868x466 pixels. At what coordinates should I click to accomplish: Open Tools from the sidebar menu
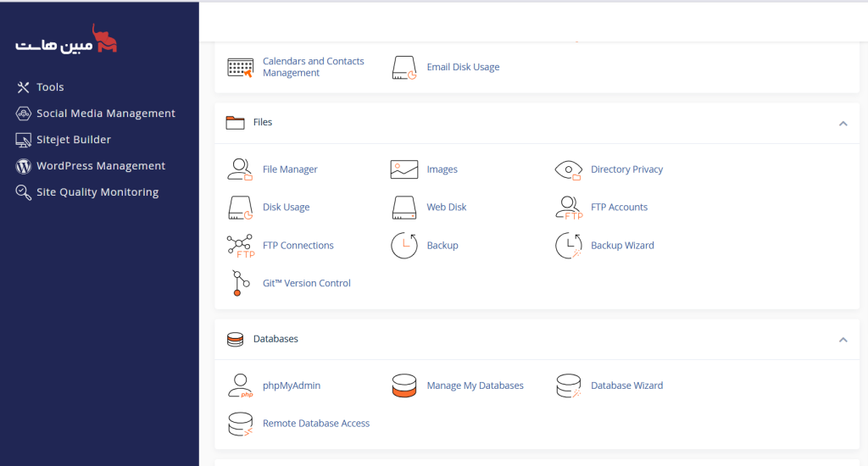point(50,87)
